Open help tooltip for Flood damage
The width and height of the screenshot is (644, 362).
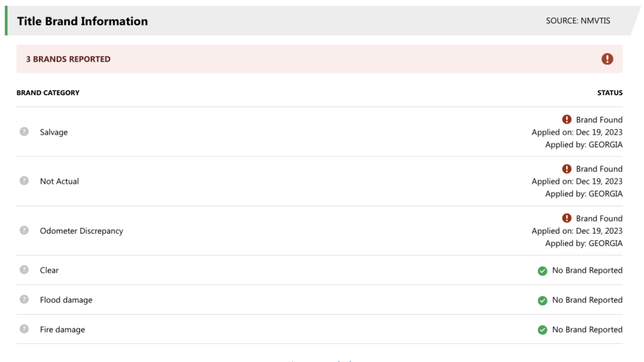(x=25, y=299)
